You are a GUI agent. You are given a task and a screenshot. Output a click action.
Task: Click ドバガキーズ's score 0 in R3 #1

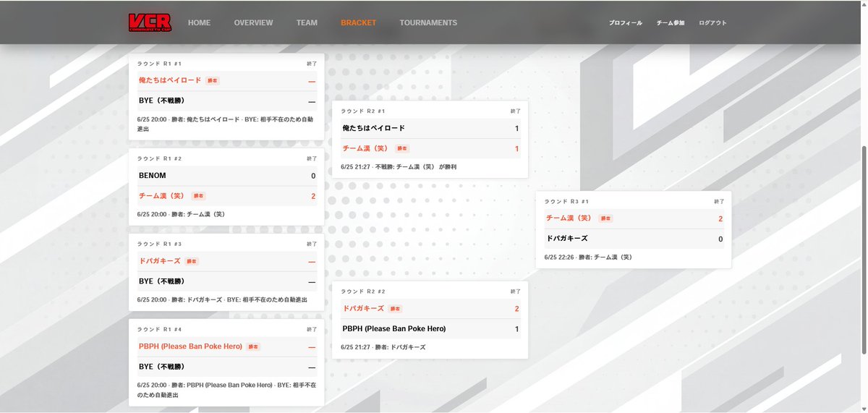click(720, 239)
